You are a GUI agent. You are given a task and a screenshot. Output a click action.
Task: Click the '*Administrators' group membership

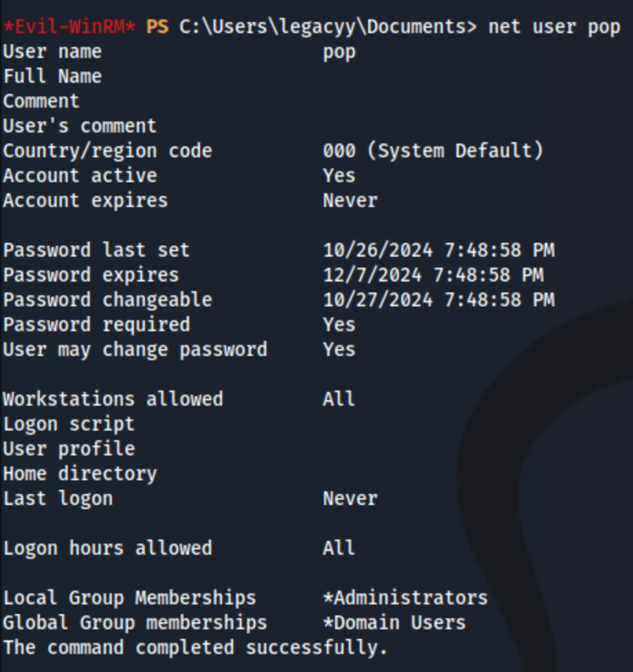point(405,599)
